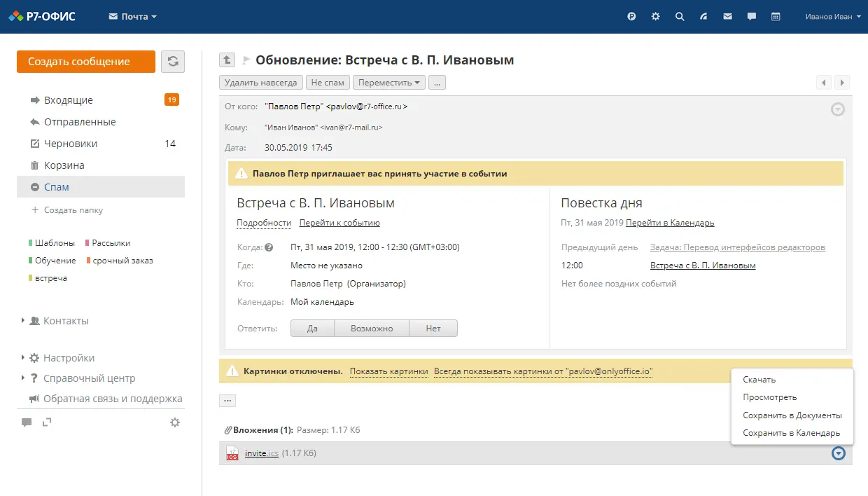Select Сохранить в Календарь from the menu
Viewport: 868px width, 496px height.
click(x=791, y=433)
